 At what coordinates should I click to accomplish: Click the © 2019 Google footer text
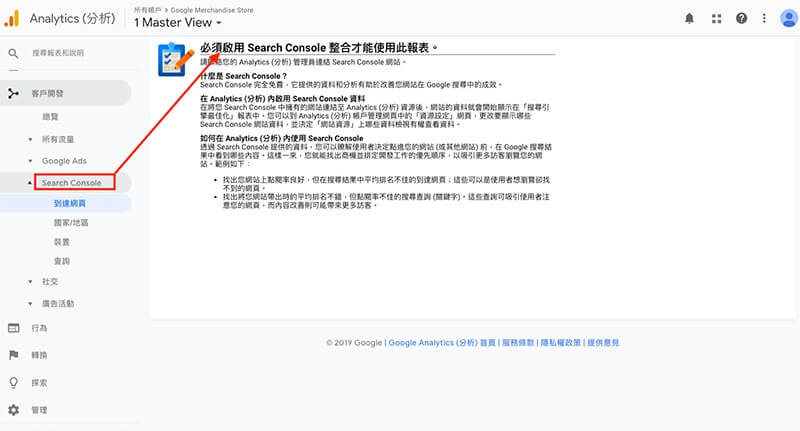(354, 343)
